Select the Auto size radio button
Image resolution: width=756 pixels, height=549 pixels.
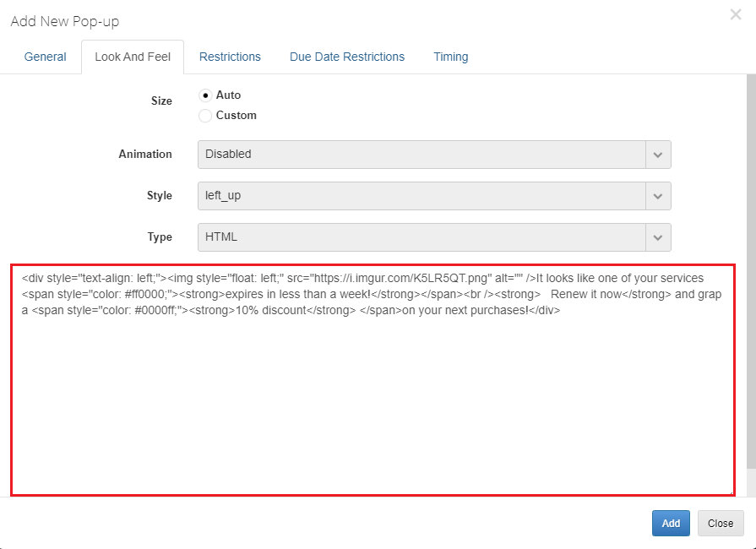[x=205, y=95]
